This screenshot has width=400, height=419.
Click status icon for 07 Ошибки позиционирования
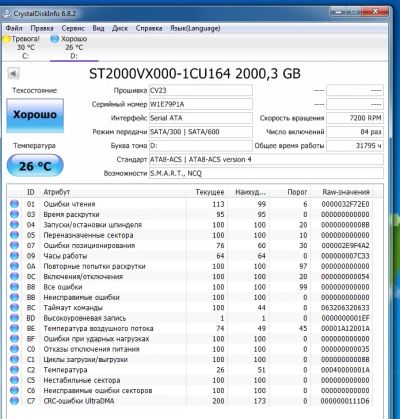[x=14, y=245]
